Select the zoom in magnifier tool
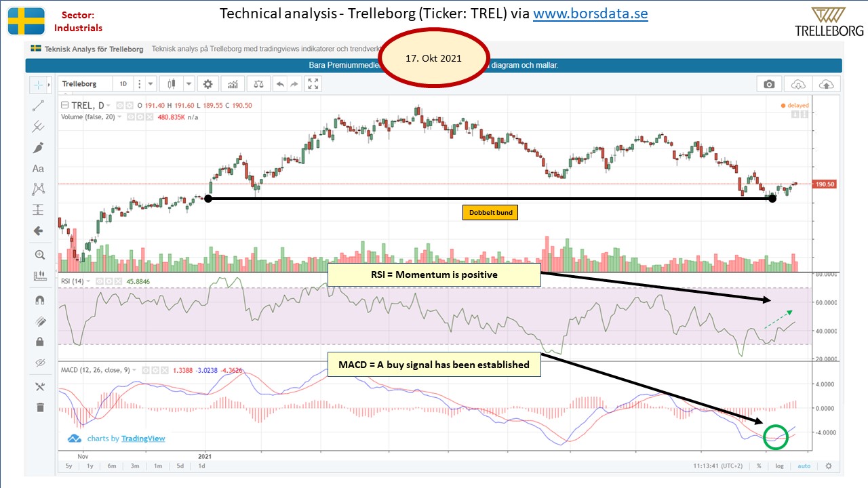868x488 pixels. [39, 255]
